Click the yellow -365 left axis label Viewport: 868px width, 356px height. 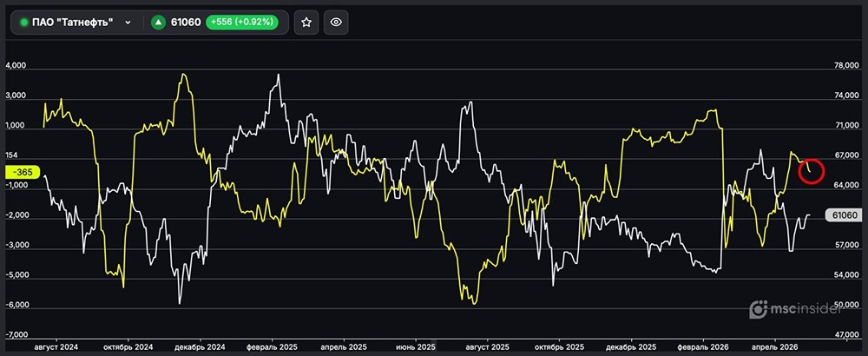22,172
